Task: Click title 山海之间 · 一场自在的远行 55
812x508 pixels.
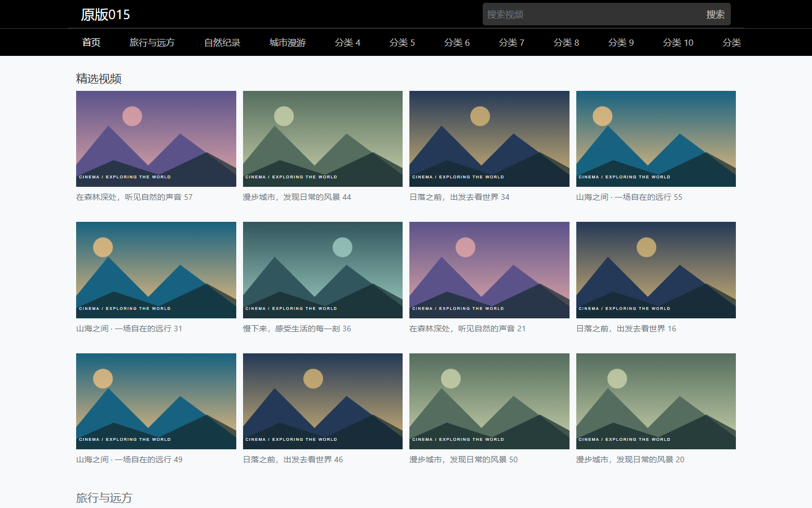Action: click(x=629, y=197)
